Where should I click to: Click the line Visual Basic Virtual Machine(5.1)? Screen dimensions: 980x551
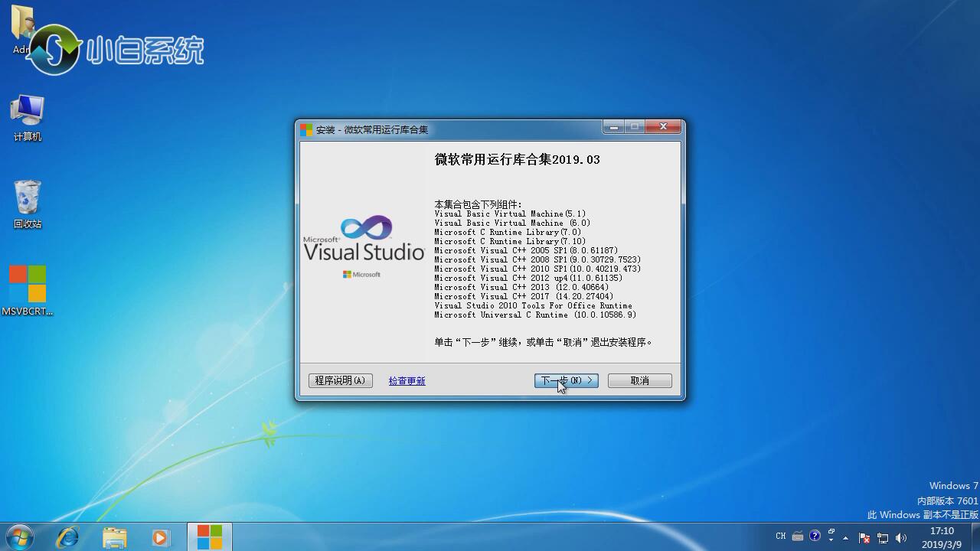[x=510, y=214]
